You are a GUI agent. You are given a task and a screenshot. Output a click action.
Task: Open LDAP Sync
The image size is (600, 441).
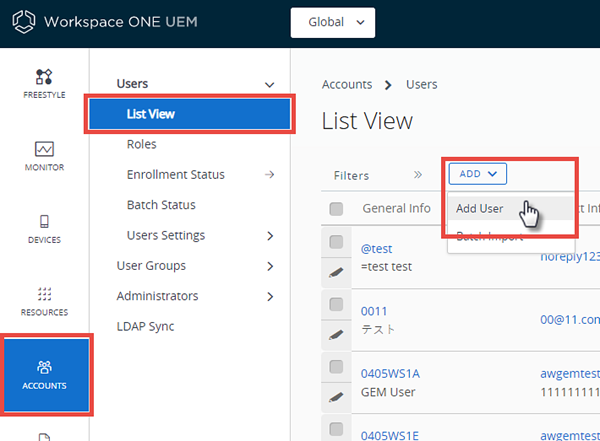pyautogui.click(x=145, y=327)
